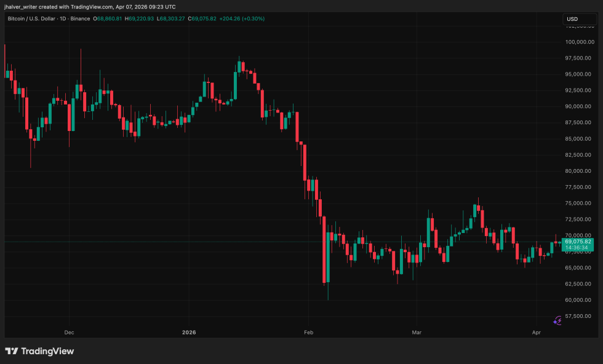Click the Dec label on the time axis

coord(69,332)
